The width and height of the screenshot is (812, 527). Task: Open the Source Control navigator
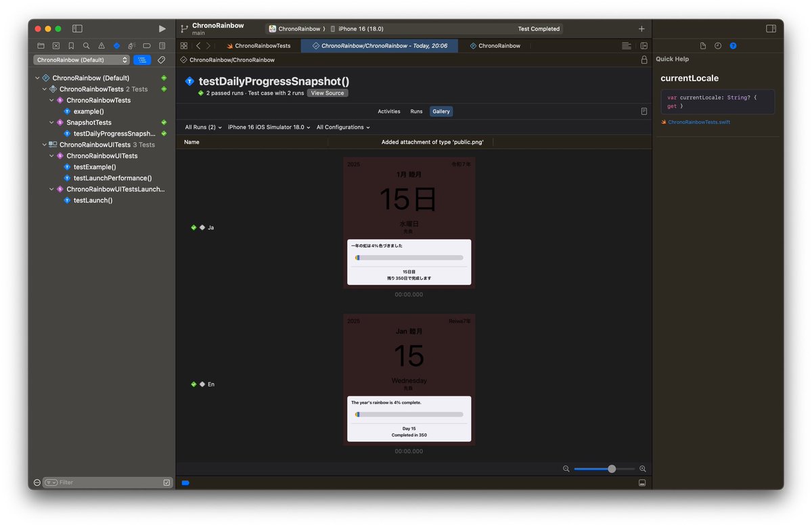coord(56,45)
